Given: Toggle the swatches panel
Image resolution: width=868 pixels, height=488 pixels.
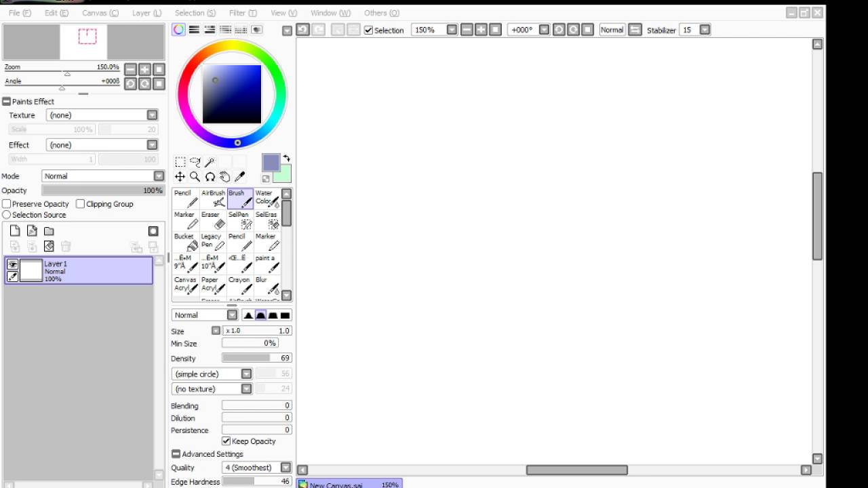Looking at the screenshot, I should (241, 30).
